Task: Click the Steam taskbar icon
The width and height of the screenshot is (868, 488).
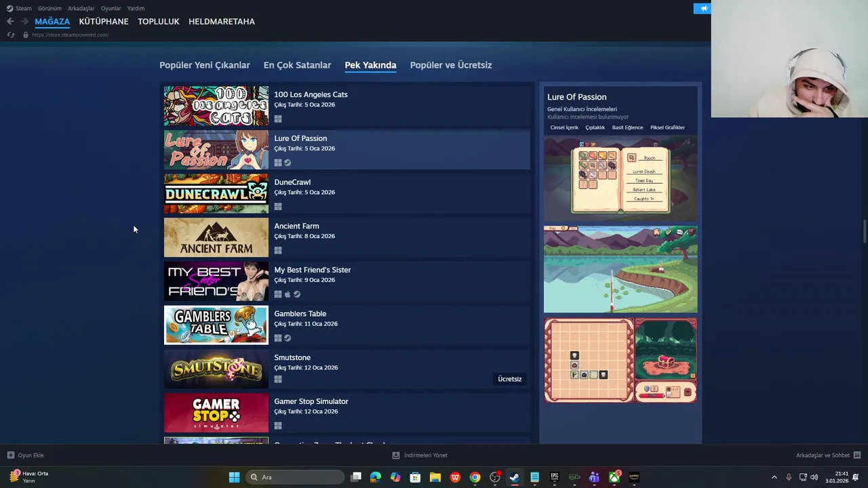Action: 515,477
